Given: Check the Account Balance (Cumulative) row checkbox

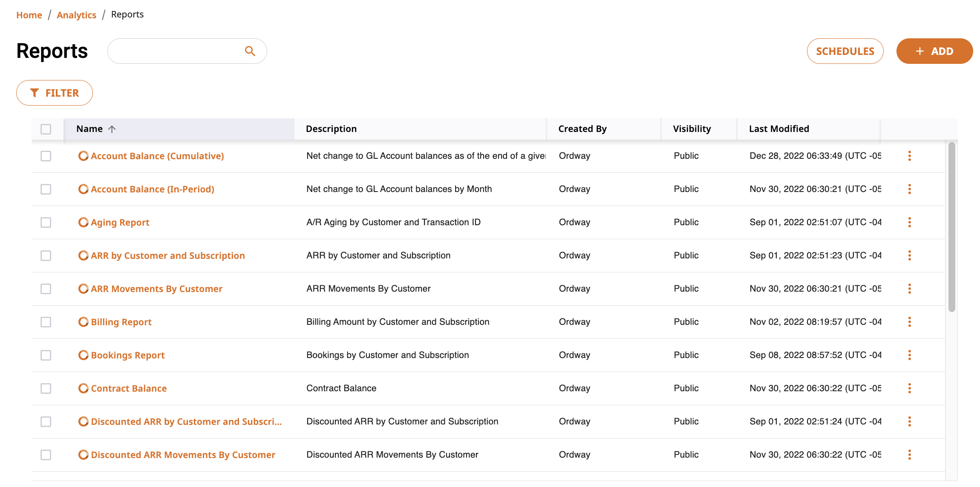Looking at the screenshot, I should coord(46,156).
